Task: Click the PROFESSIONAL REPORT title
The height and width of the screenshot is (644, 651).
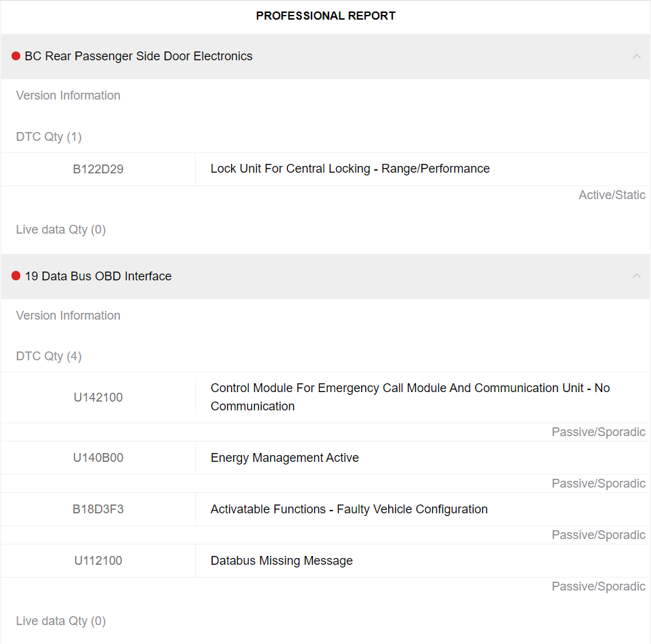Action: coord(325,16)
